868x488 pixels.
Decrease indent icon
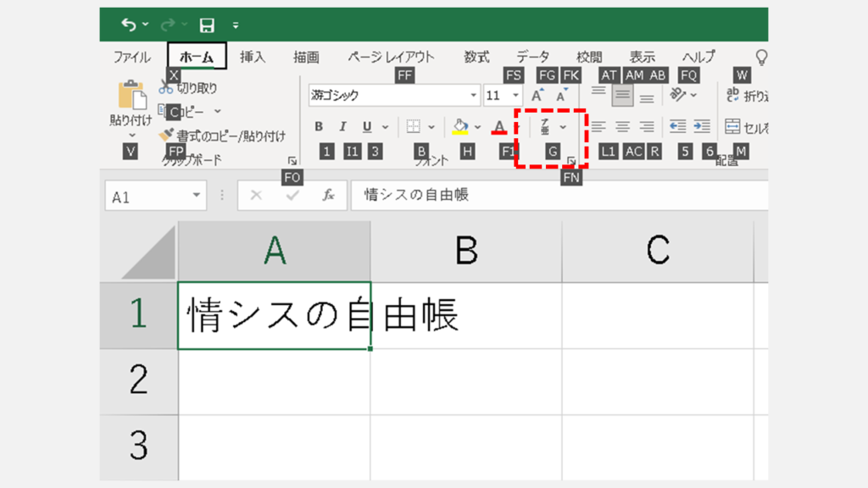click(x=677, y=127)
